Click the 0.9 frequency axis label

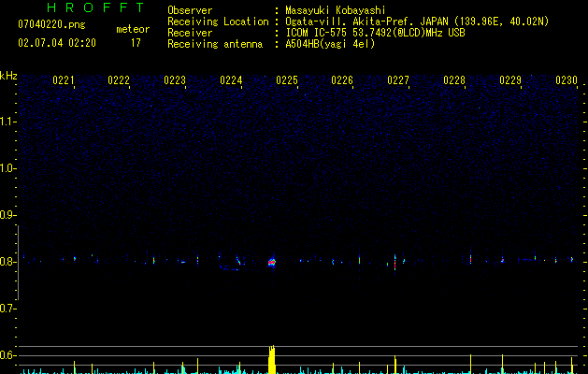[x=8, y=215]
